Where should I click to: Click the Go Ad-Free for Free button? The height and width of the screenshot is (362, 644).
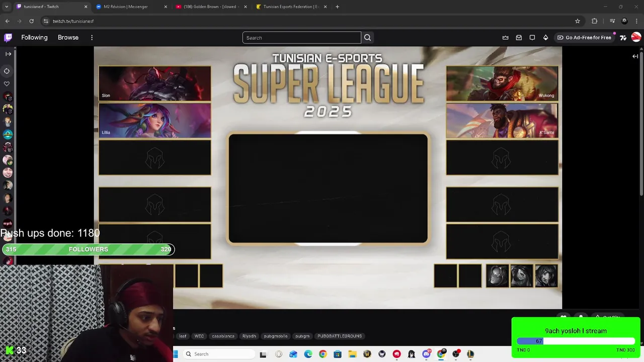584,37
